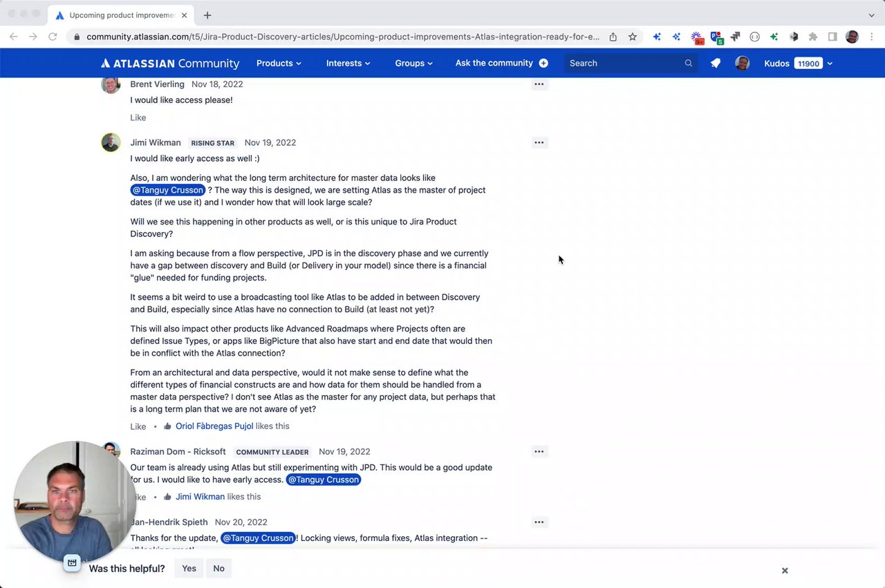
Task: Open more options for Raziman Dom's comment
Action: click(x=539, y=451)
